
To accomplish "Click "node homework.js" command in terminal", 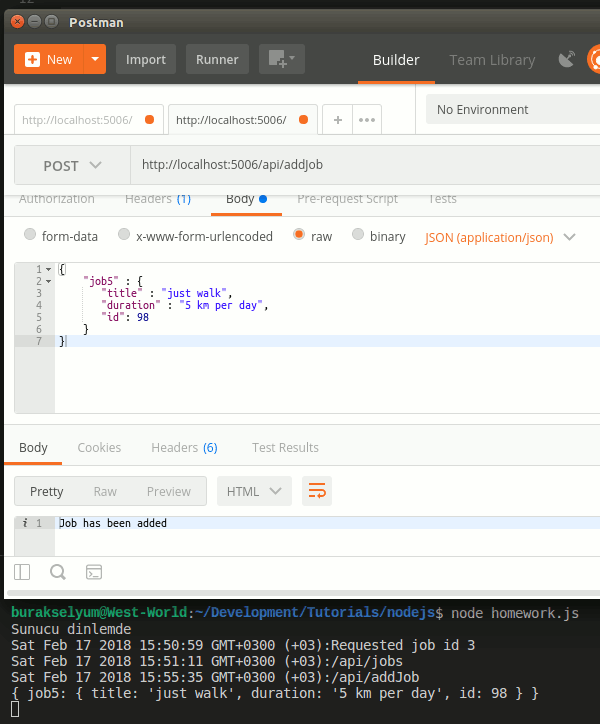I will coord(515,613).
